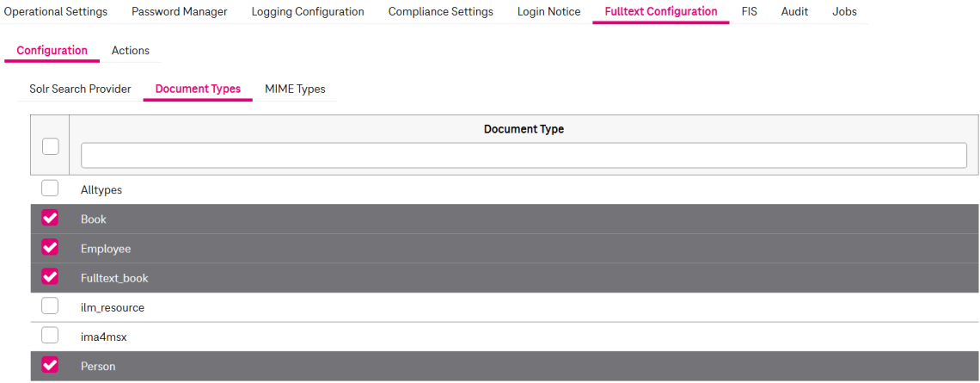Uncheck the Book document type
Viewport: 980px width, 383px height.
pyautogui.click(x=50, y=219)
